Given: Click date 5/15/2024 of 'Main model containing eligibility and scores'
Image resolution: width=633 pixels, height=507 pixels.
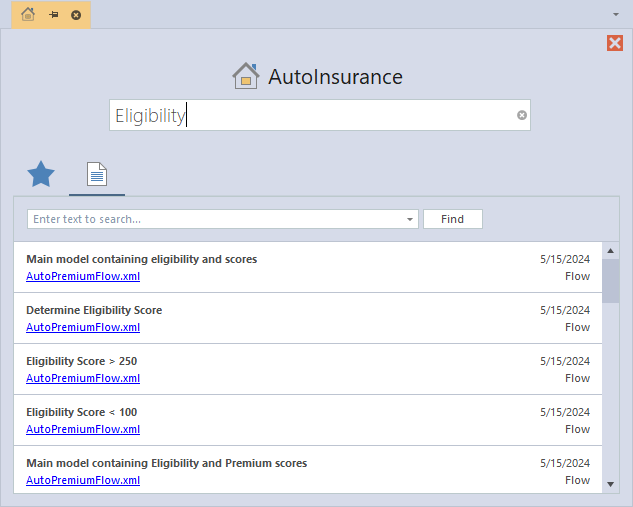Looking at the screenshot, I should (x=565, y=259).
